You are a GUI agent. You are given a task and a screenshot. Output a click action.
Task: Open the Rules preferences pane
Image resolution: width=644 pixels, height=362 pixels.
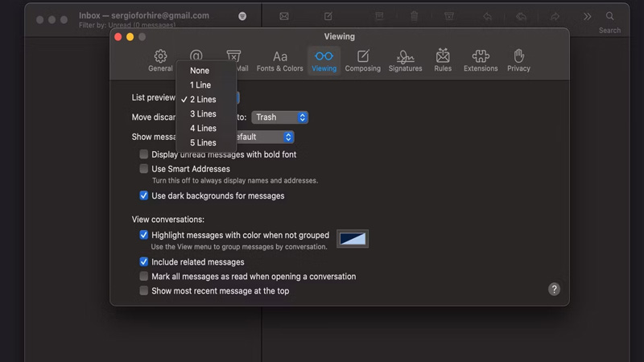(443, 60)
